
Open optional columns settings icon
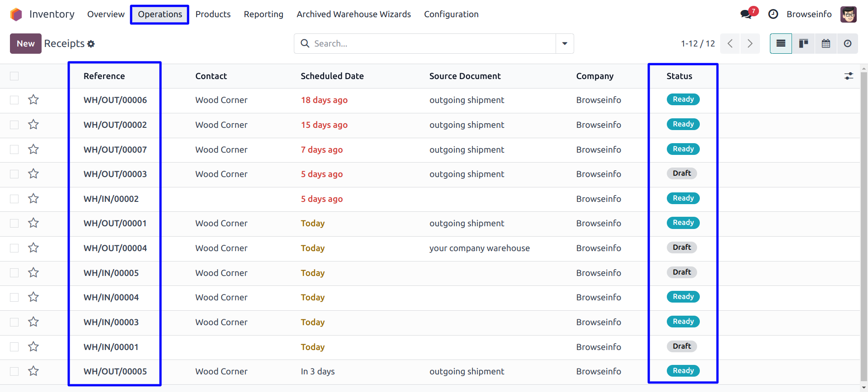coord(849,76)
